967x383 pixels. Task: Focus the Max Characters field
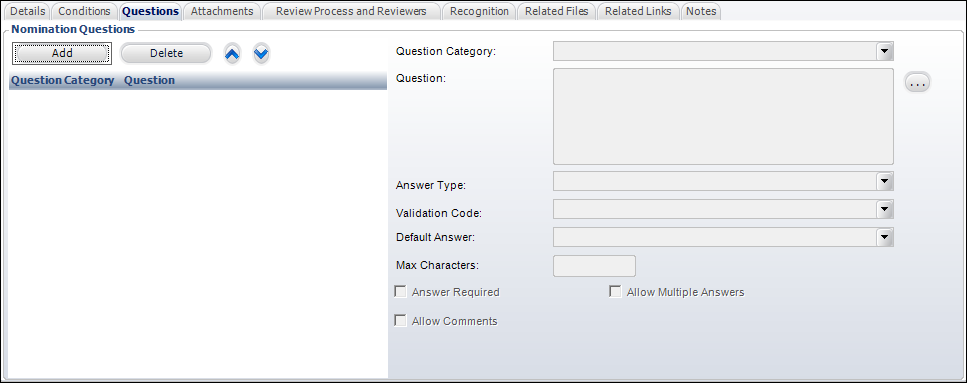(x=595, y=266)
